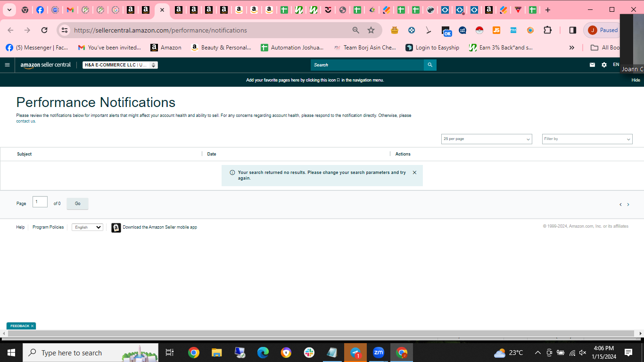
Task: Open the Chrome Extensions puzzle menu
Action: pyautogui.click(x=547, y=30)
